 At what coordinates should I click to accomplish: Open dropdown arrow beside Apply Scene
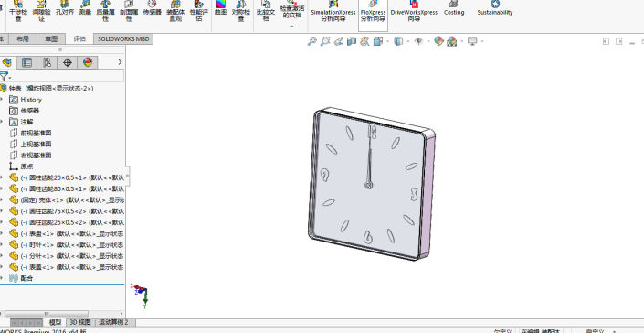click(x=462, y=41)
